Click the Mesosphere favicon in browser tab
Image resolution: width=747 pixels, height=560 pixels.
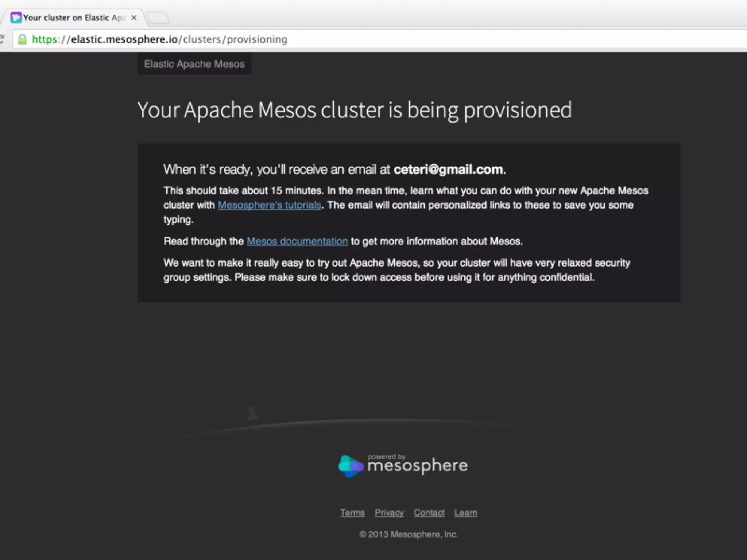coord(16,17)
